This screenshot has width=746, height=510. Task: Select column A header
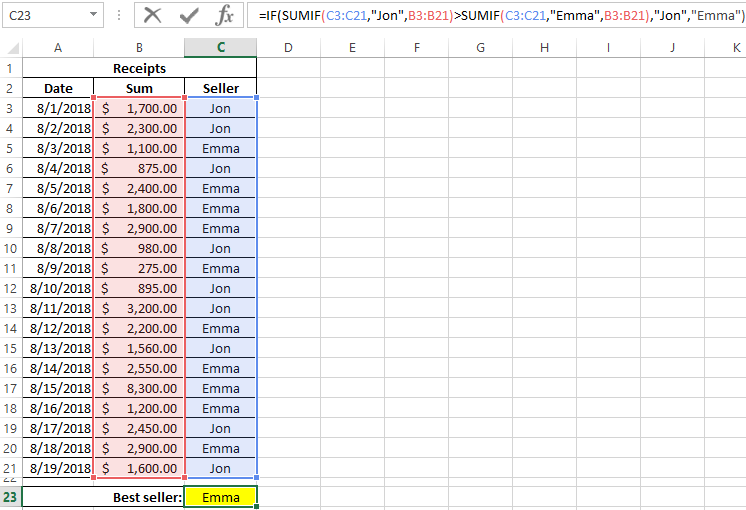(58, 47)
